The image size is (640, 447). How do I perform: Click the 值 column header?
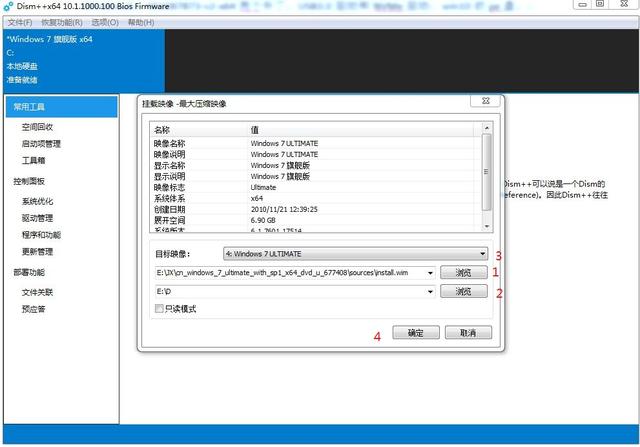point(360,130)
